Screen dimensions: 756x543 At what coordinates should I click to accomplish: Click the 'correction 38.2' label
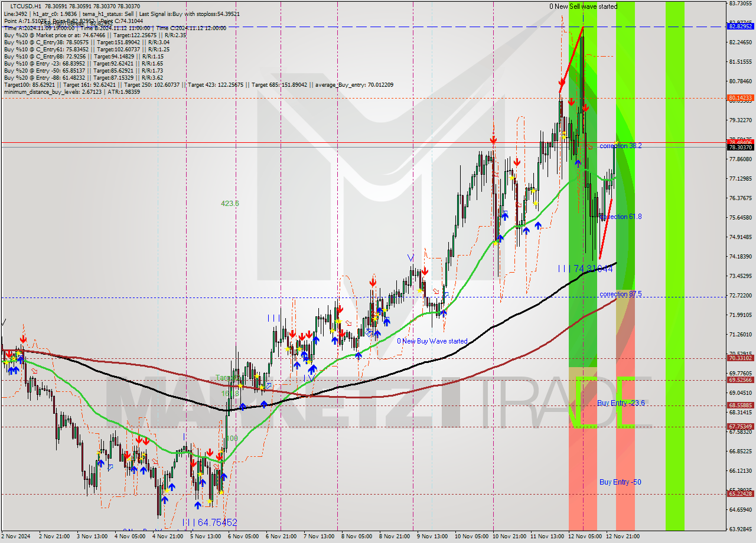(621, 146)
